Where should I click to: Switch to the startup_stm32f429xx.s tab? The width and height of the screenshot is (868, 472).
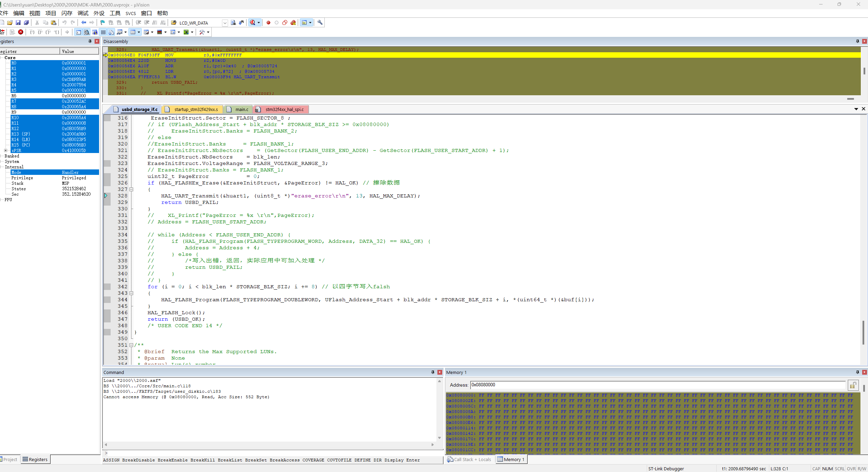click(192, 109)
